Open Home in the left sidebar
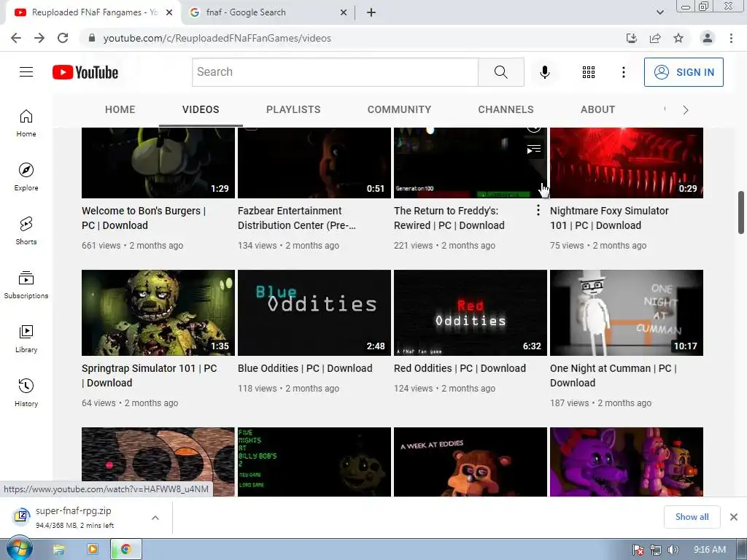The width and height of the screenshot is (747, 560). [26, 123]
